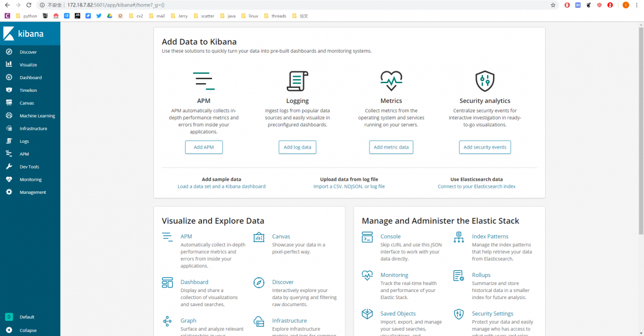Select Dev Tools text in sidebar

pos(30,167)
